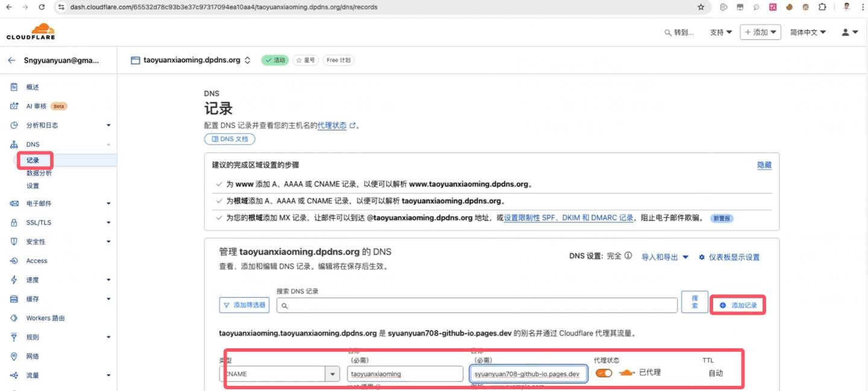Image resolution: width=868 pixels, height=391 pixels.
Task: Select 数据分析 under the DNS menu
Action: pyautogui.click(x=39, y=173)
